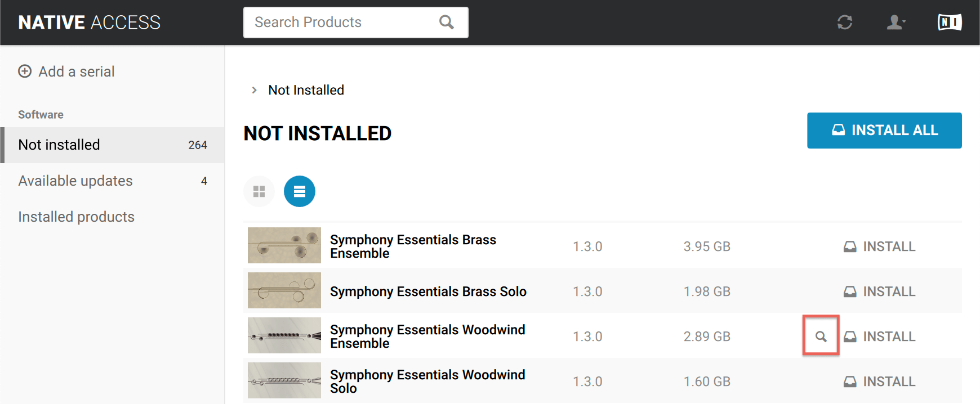Image resolution: width=980 pixels, height=404 pixels.
Task: Click the download icon inside INSTALL ALL
Action: pyautogui.click(x=838, y=129)
